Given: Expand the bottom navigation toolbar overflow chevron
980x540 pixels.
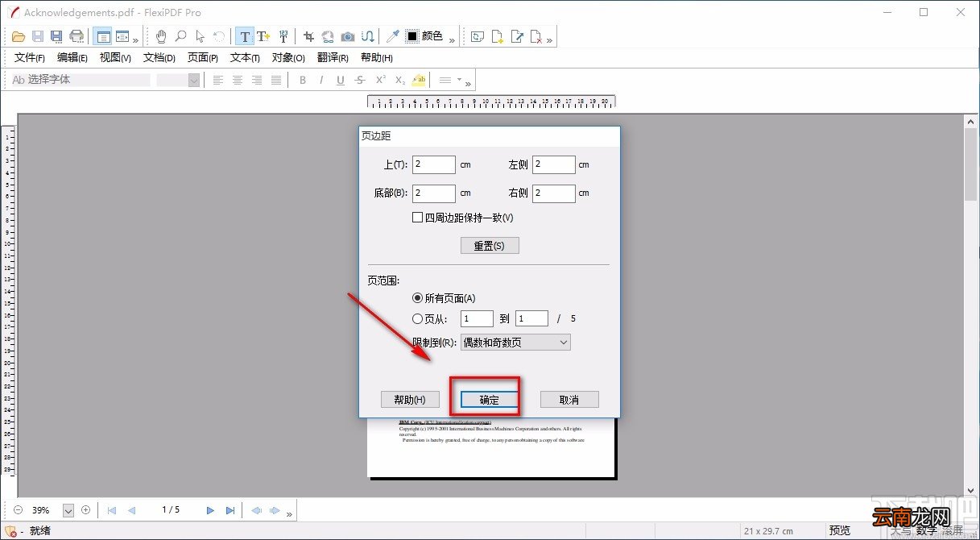Looking at the screenshot, I should tap(290, 513).
